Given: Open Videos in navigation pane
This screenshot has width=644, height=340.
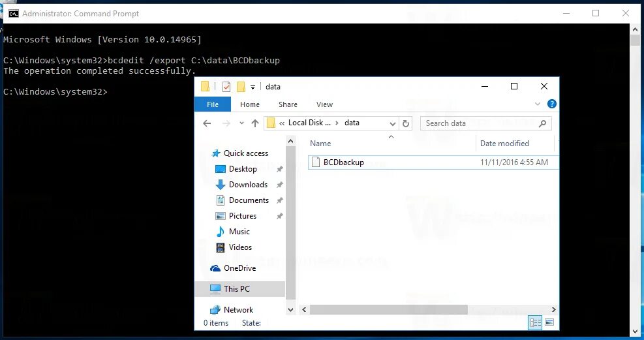Looking at the screenshot, I should tap(234, 247).
